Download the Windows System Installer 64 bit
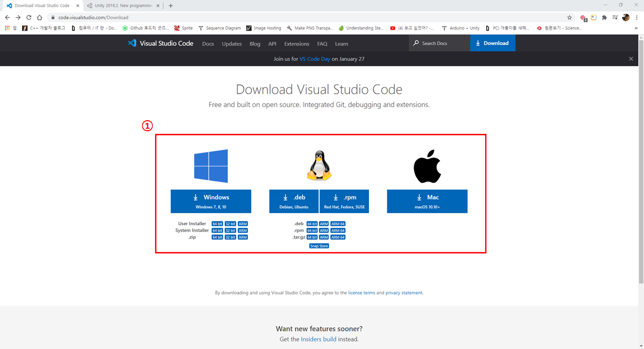The image size is (644, 349). click(217, 230)
